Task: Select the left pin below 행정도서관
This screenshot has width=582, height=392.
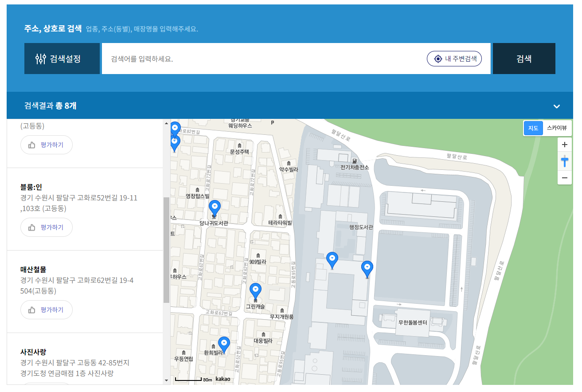Action: [332, 260]
